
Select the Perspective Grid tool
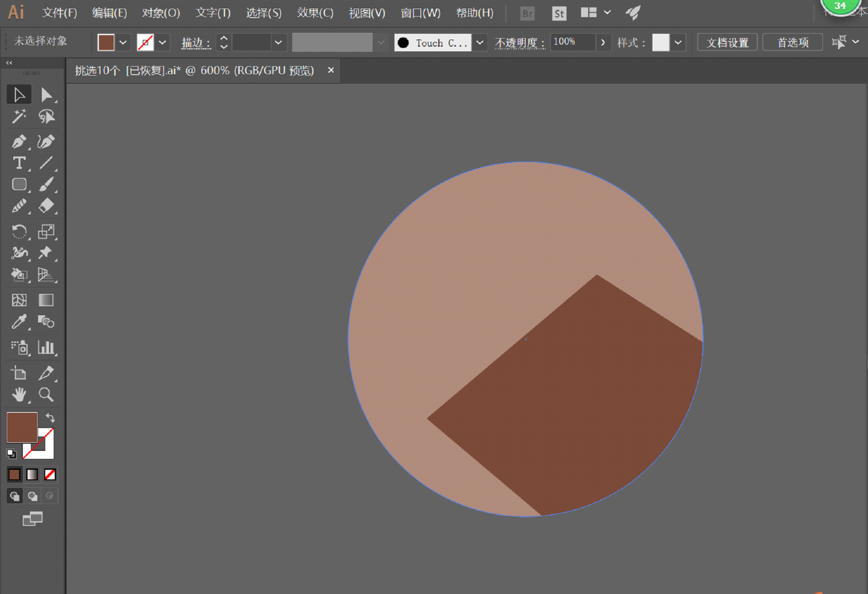[46, 274]
